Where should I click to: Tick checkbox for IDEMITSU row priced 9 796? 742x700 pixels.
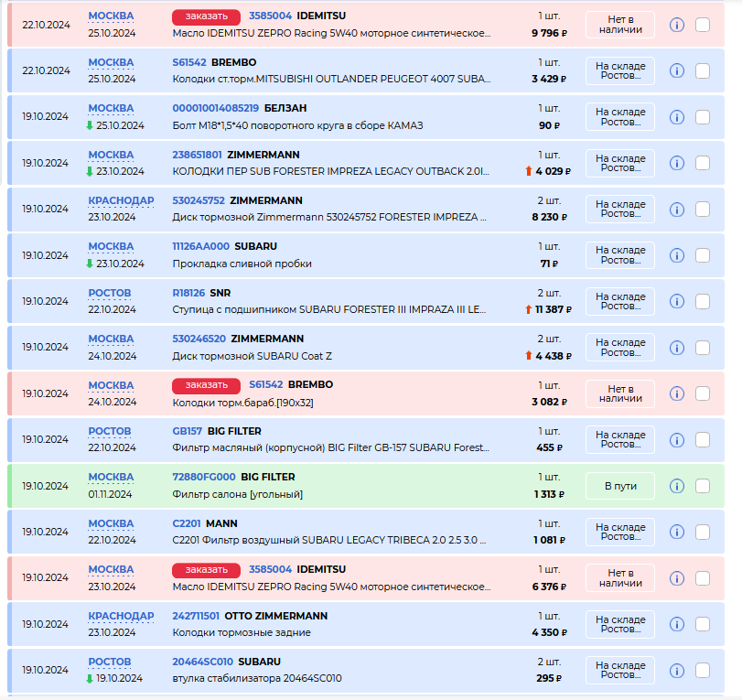click(703, 25)
